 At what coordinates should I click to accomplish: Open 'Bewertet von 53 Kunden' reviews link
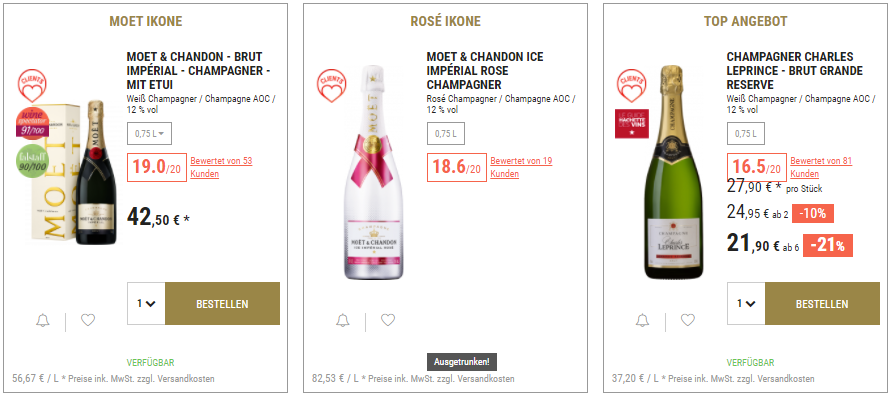point(221,167)
